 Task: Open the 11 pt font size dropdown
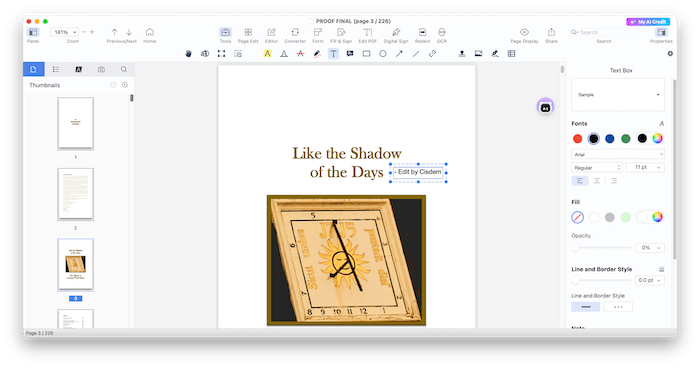[645, 167]
